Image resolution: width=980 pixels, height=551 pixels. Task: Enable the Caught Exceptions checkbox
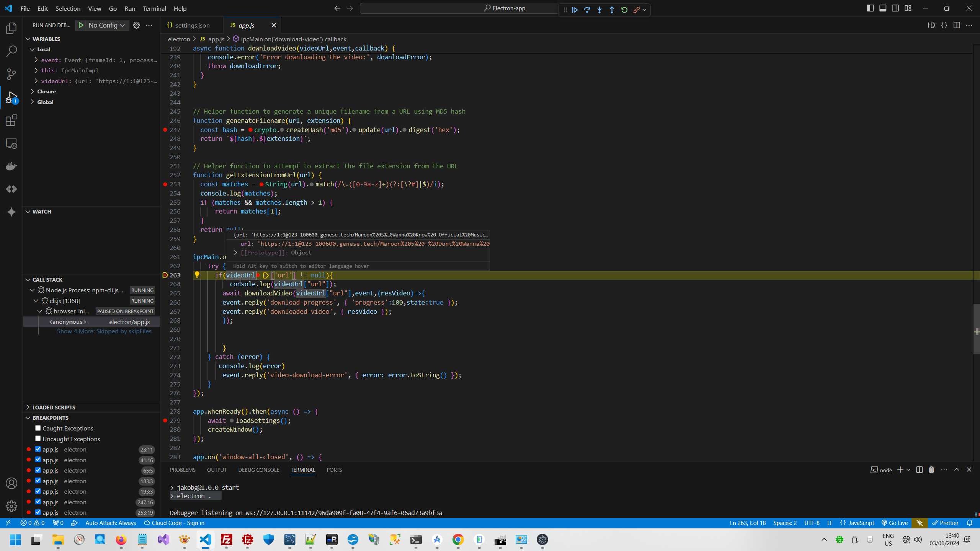pos(38,428)
